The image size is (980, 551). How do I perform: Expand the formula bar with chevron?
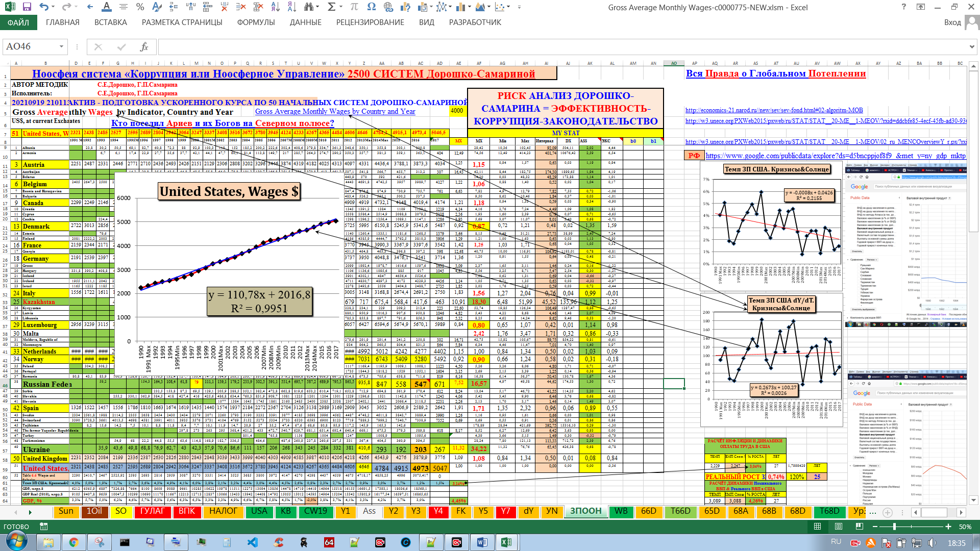pyautogui.click(x=971, y=47)
